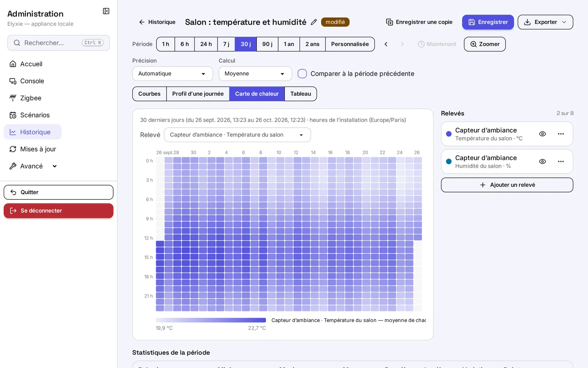588x368 pixels.
Task: Open the Relevé selector dropdown
Action: point(237,135)
